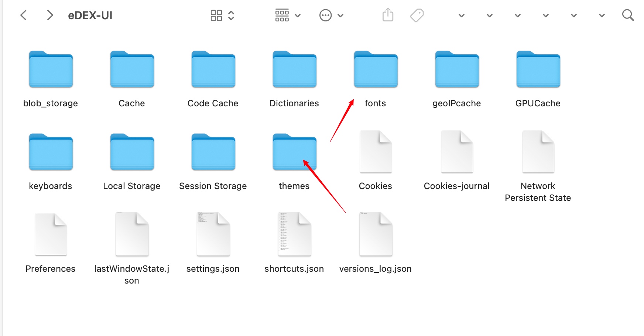Open the search magnifier
The image size is (644, 336).
[x=628, y=15]
